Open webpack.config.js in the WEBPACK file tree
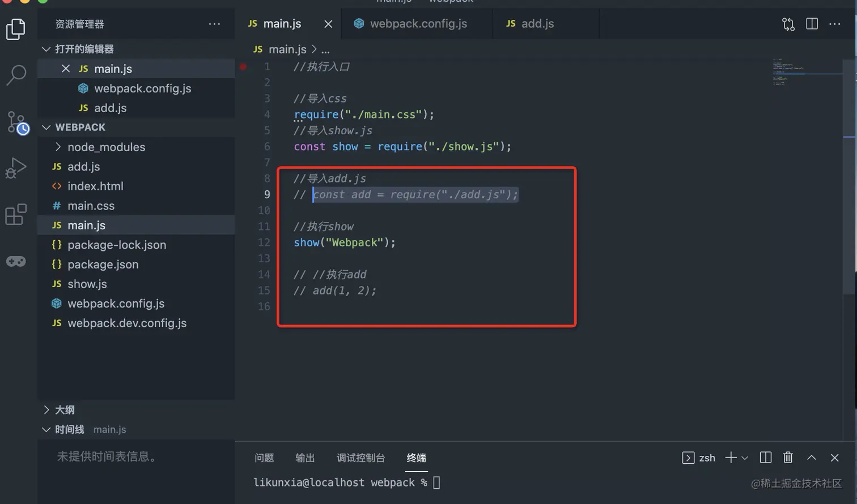 click(136, 304)
